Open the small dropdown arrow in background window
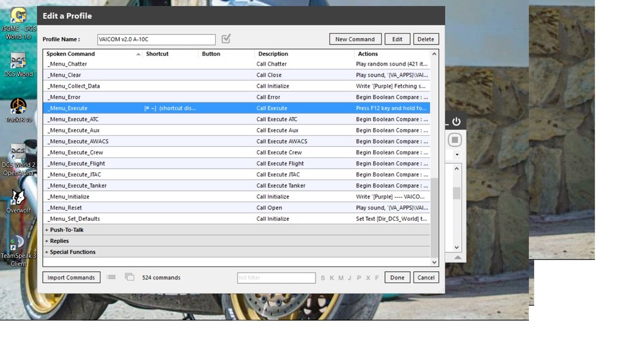Viewport: 644px width, 362px height. pyautogui.click(x=457, y=155)
